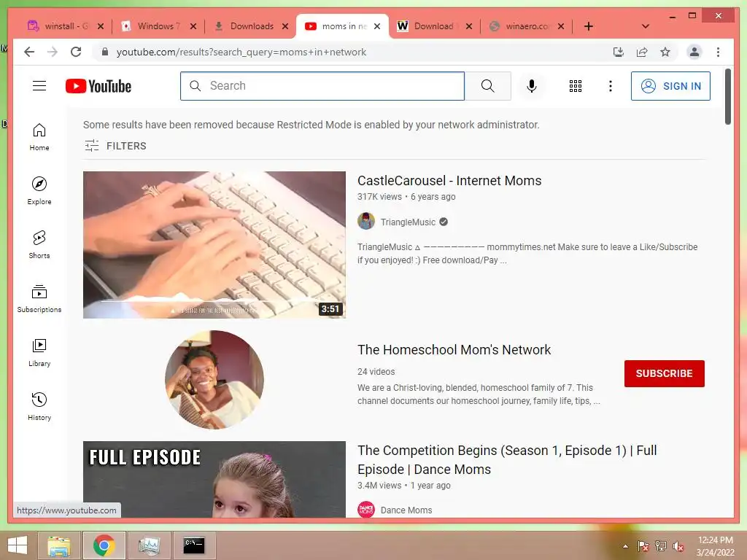
Task: Open Library in the sidebar
Action: point(39,352)
